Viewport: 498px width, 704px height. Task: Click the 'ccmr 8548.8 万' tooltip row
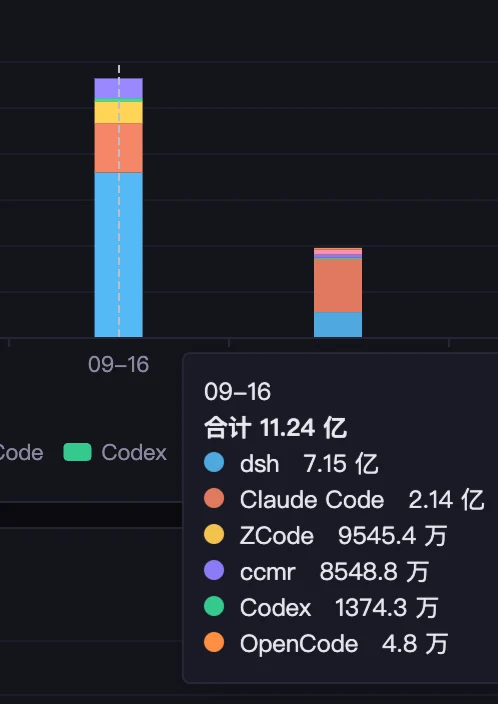point(316,571)
